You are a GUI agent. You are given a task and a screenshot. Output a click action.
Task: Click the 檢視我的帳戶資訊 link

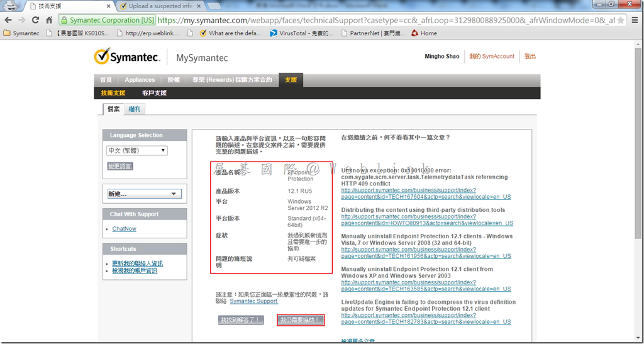[135, 270]
